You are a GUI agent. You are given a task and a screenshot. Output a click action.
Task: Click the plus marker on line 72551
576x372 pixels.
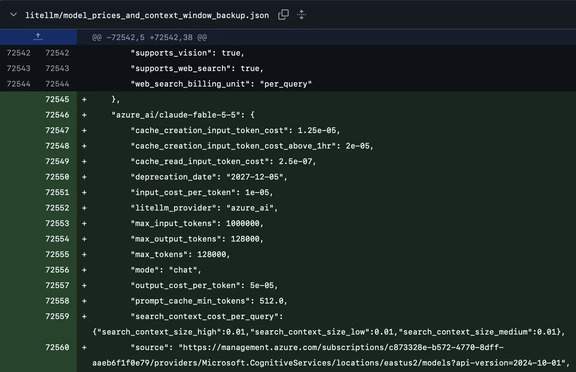click(x=84, y=192)
